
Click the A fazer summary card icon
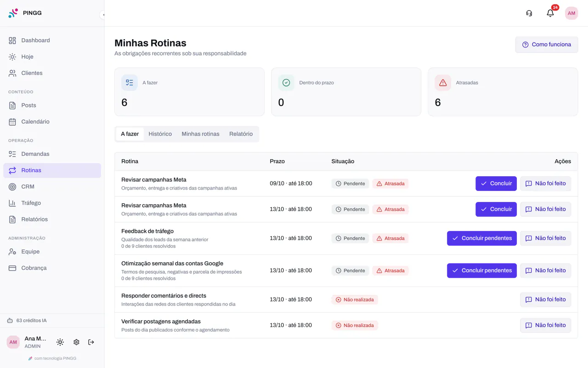click(130, 83)
